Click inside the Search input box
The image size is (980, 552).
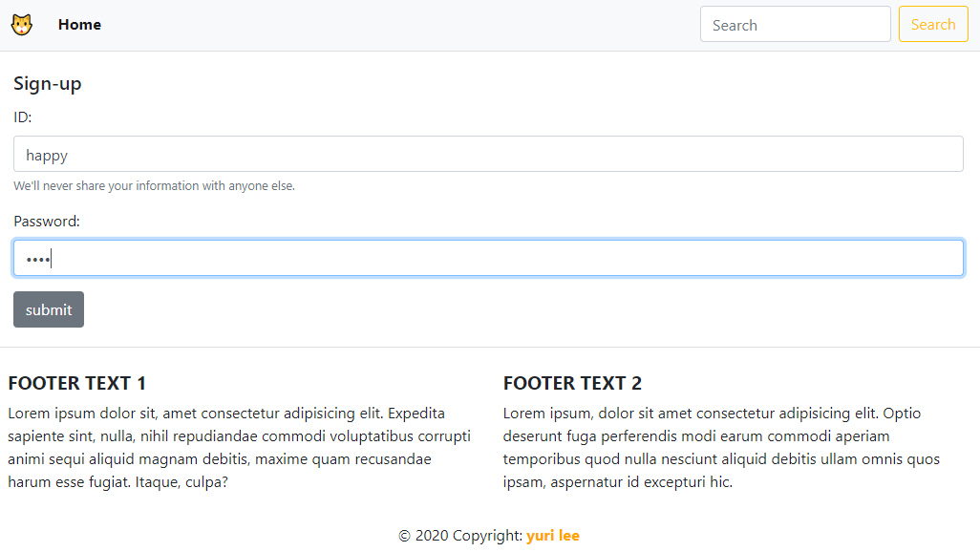(x=795, y=24)
